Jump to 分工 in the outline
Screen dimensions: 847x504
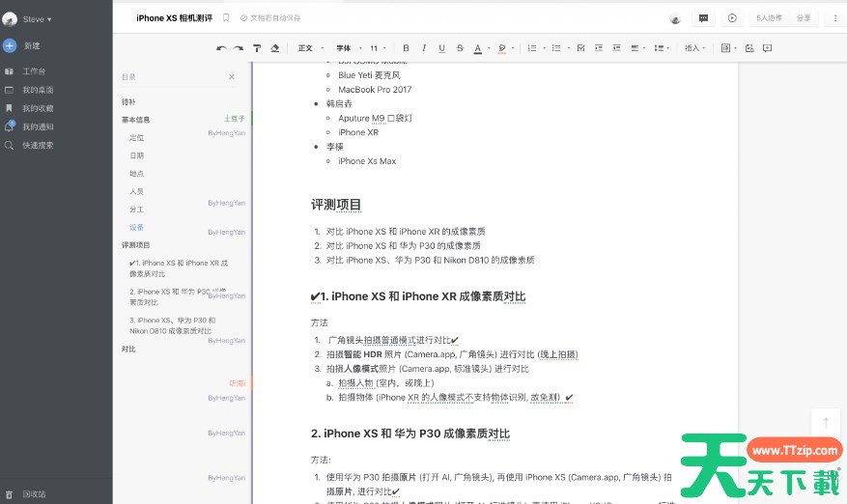point(137,210)
